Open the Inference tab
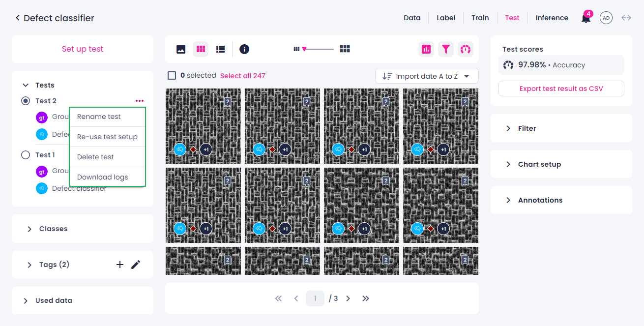 coord(552,18)
